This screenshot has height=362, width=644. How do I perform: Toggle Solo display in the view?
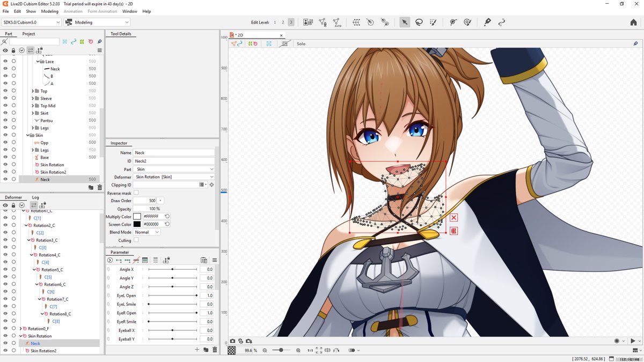point(301,43)
